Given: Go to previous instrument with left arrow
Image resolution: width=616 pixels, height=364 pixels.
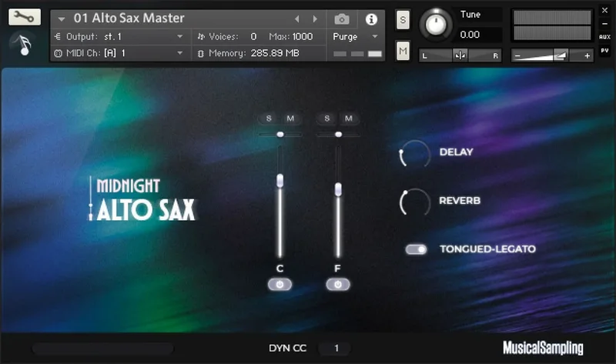Looking at the screenshot, I should [x=297, y=18].
